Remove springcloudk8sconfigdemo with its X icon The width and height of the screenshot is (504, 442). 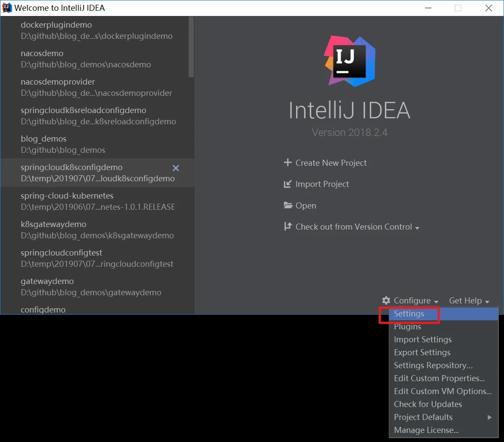(x=176, y=168)
